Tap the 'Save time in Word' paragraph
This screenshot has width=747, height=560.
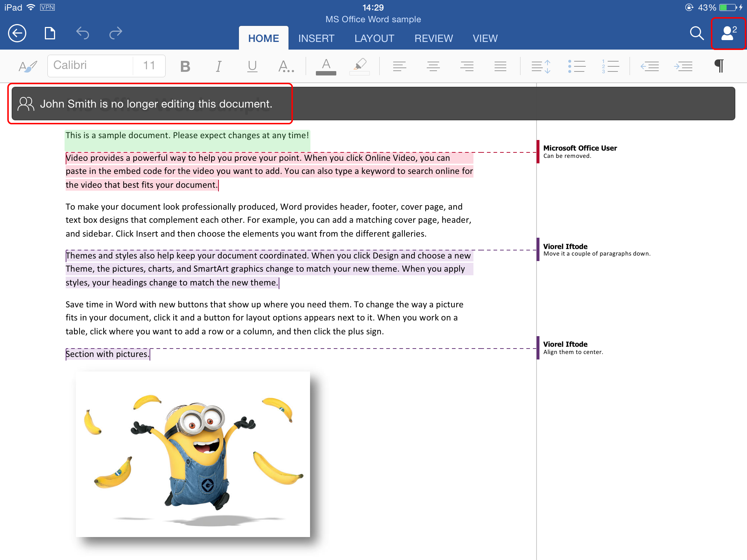tap(265, 318)
